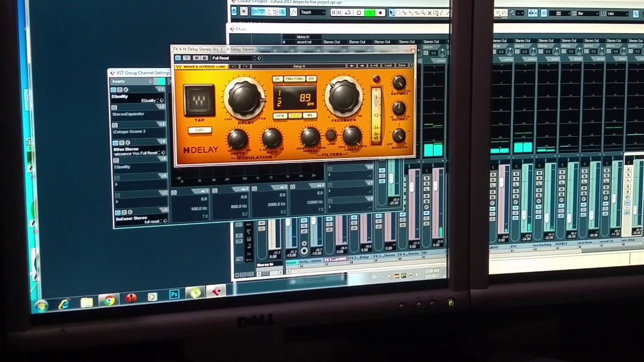The image size is (644, 362).
Task: Click the Waves redo button
Action: [x=246, y=66]
